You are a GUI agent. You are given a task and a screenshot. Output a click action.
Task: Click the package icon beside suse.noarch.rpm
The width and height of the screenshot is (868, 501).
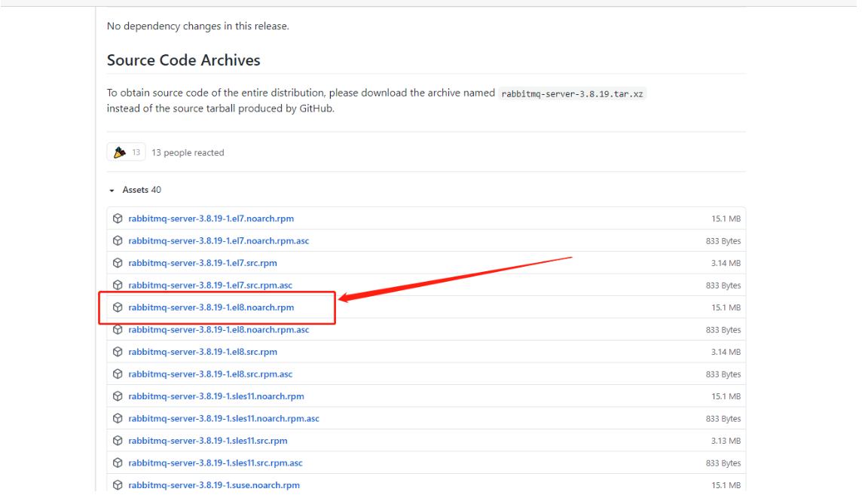point(118,485)
